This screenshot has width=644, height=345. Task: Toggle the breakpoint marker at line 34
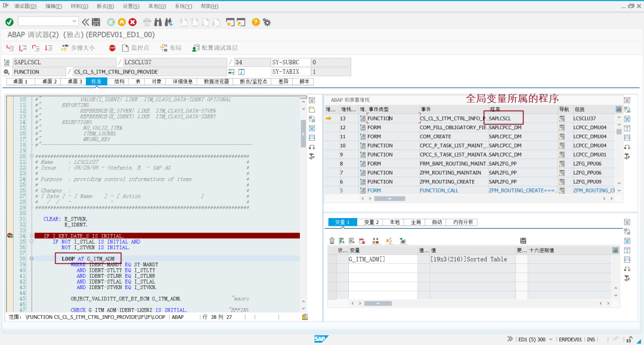click(x=10, y=236)
